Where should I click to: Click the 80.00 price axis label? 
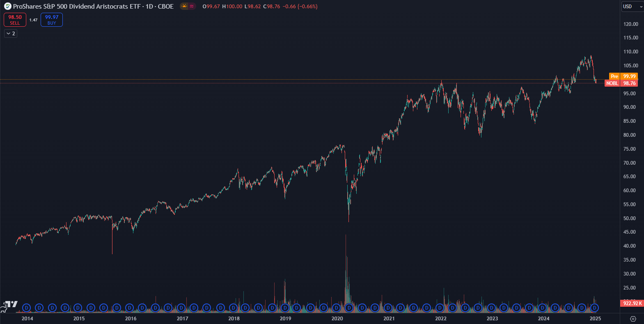point(629,135)
